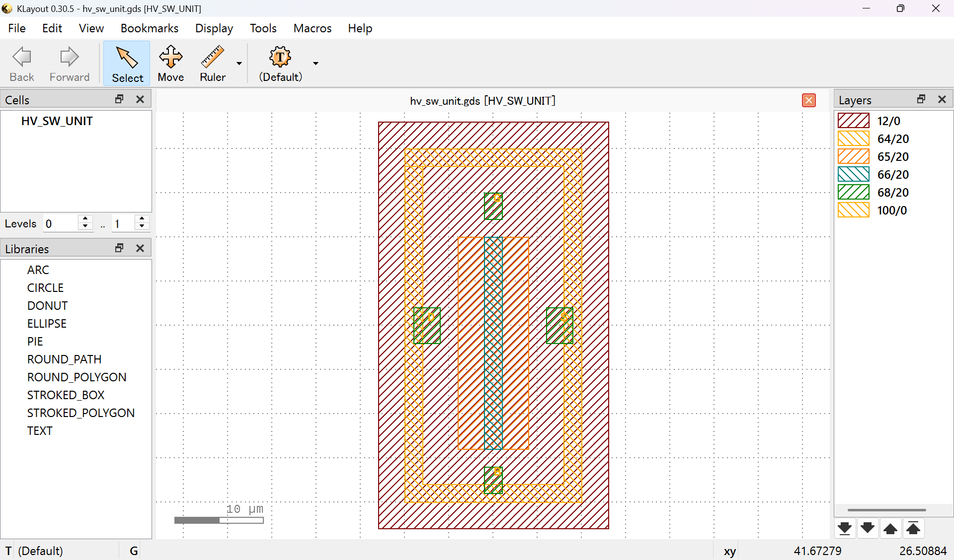Select the Select tool in the toolbar
Image resolution: width=954 pixels, height=560 pixels.
(127, 63)
